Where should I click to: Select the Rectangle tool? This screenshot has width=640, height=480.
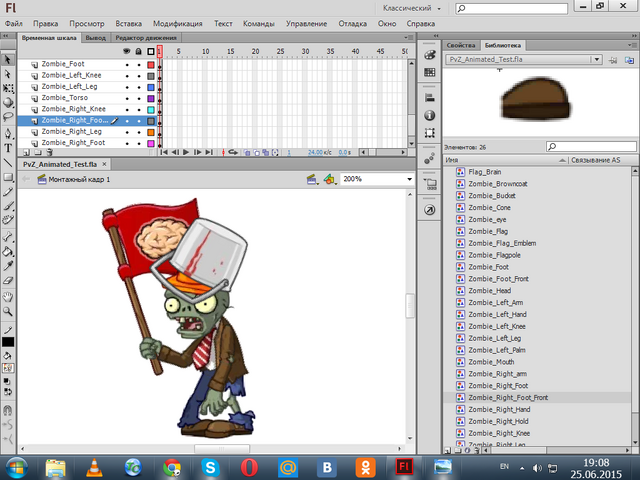tap(8, 177)
